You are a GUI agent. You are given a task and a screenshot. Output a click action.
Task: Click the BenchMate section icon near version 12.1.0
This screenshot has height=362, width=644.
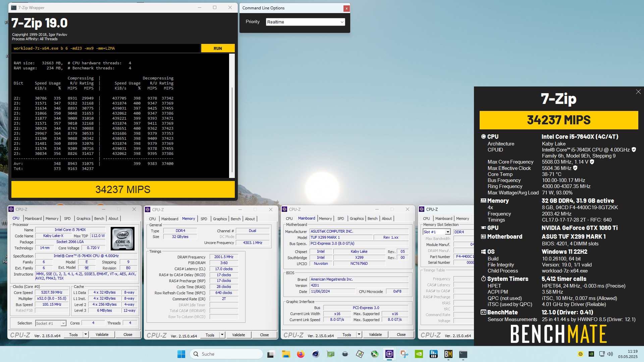483,312
